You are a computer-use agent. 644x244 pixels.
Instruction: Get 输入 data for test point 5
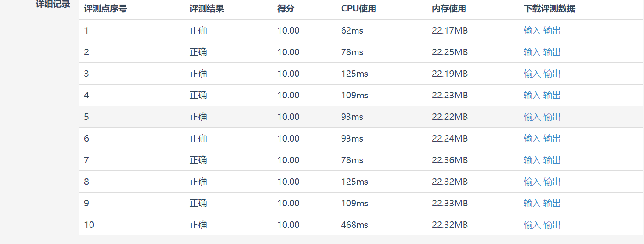pyautogui.click(x=532, y=117)
